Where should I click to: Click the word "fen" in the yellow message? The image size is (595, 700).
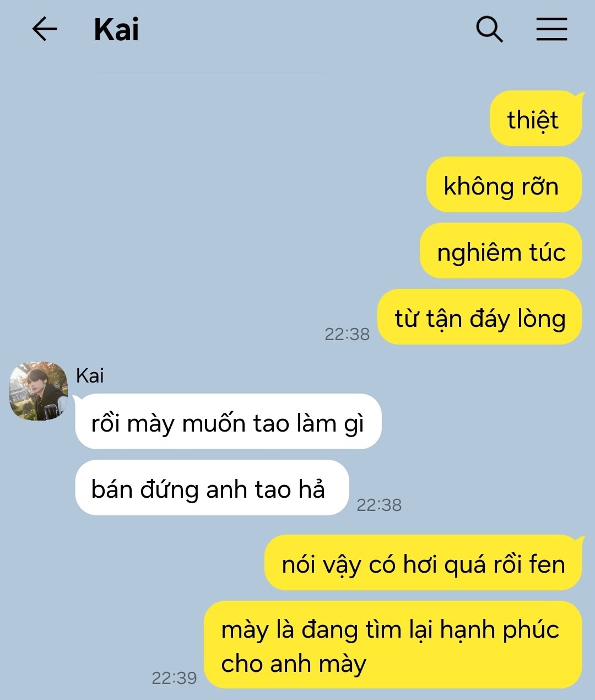point(547,564)
